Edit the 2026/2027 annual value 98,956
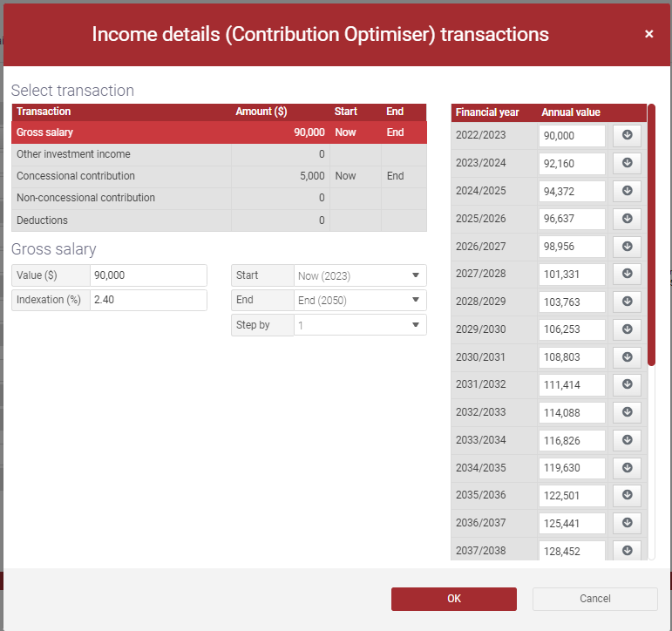 pos(572,247)
